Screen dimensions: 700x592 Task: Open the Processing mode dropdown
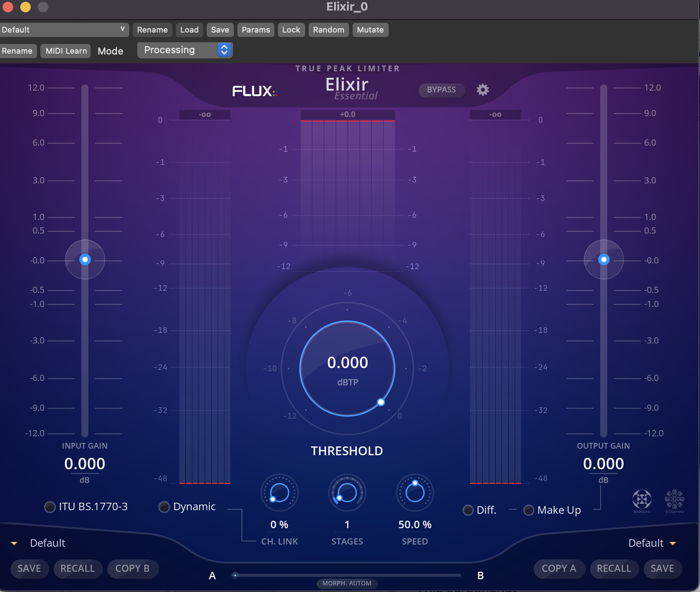185,50
